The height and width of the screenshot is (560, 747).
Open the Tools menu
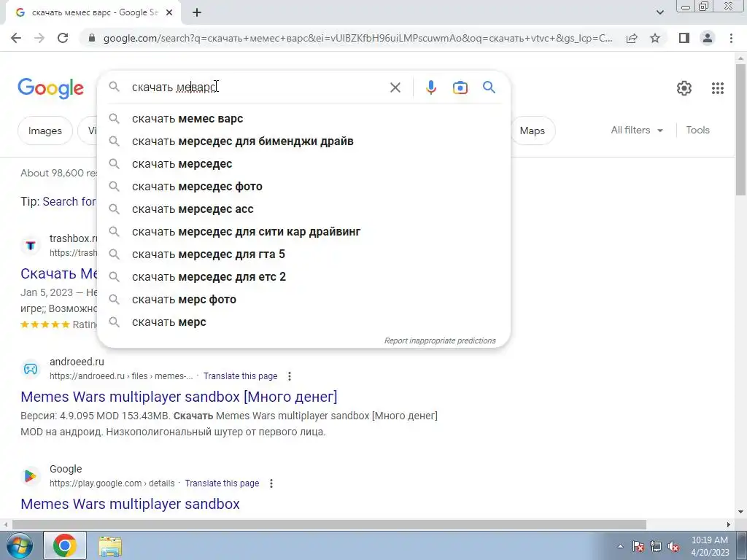pyautogui.click(x=697, y=130)
